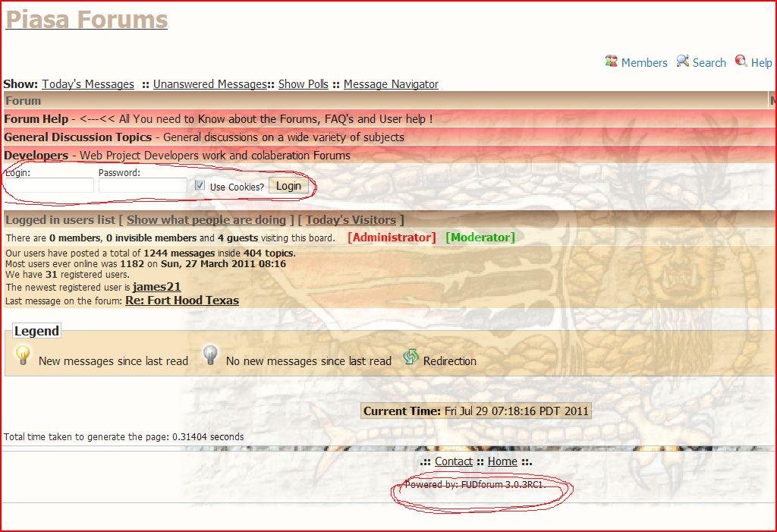Open newest user james21 profile
This screenshot has height=532, width=777.
point(156,287)
